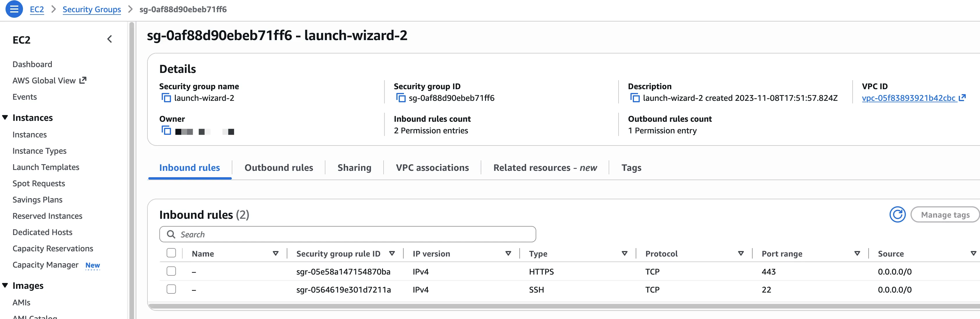The image size is (980, 319).
Task: Open Savings Plans in sidebar
Action: coord(37,200)
